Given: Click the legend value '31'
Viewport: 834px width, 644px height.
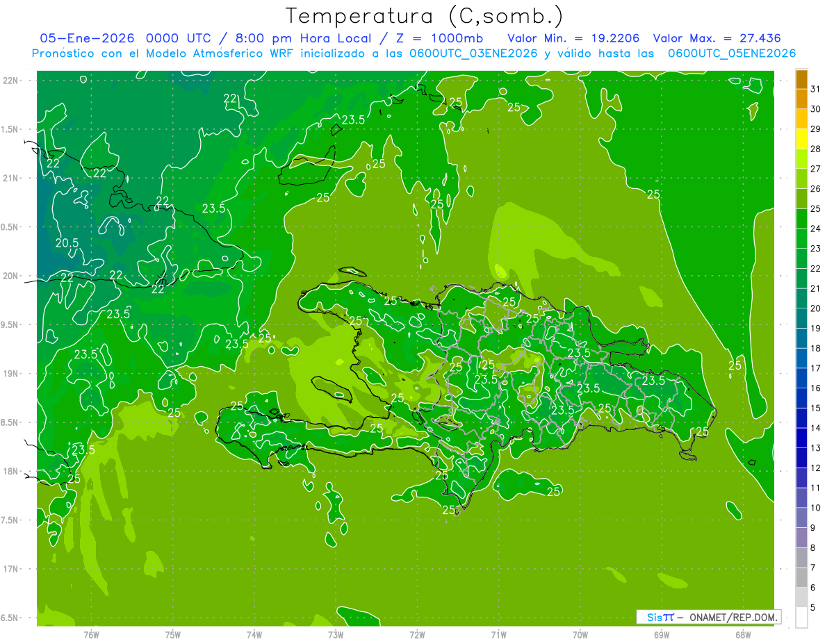Looking at the screenshot, I should click(816, 89).
